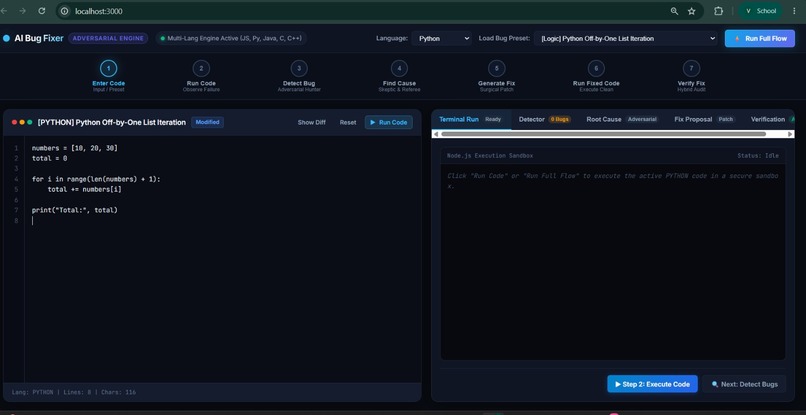Select step 5 Generate Fix circle
806x415 pixels.
click(x=496, y=68)
